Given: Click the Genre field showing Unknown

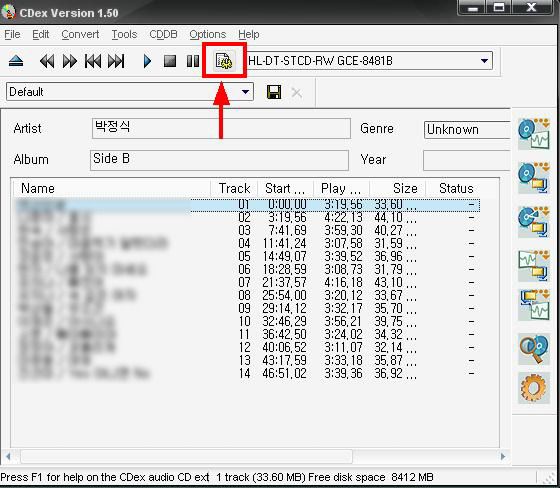Looking at the screenshot, I should (x=467, y=129).
